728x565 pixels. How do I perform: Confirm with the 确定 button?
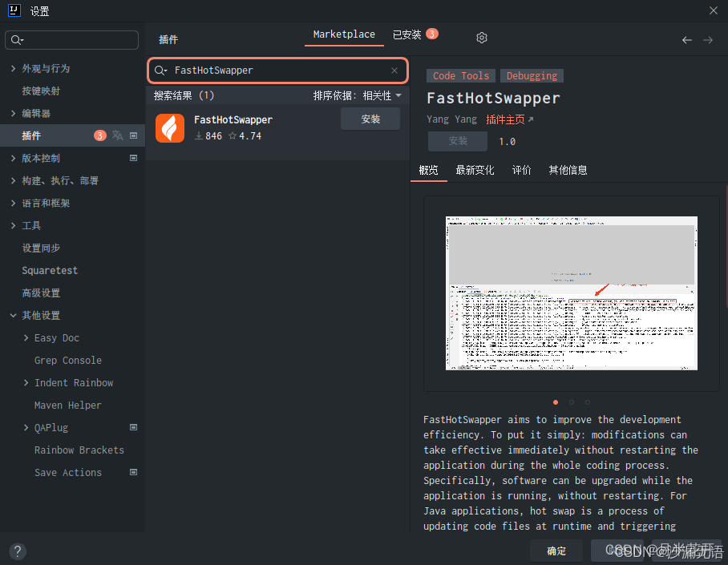point(556,551)
